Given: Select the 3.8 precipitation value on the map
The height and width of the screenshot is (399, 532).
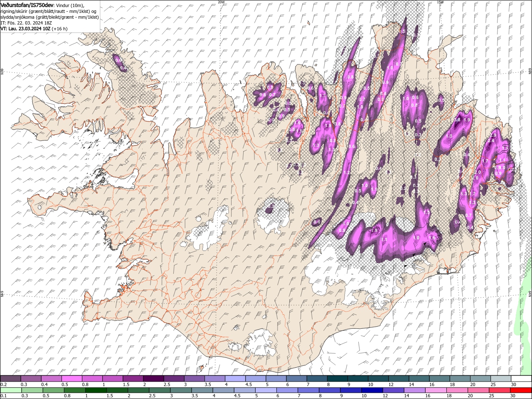Looking at the screenshot, I should tap(458, 120).
